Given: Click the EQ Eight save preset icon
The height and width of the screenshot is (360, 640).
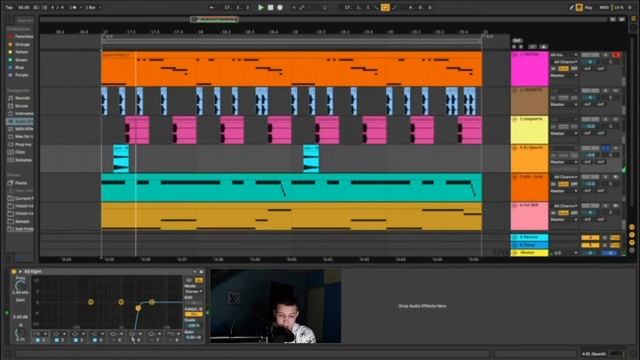Looking at the screenshot, I should tap(202, 271).
